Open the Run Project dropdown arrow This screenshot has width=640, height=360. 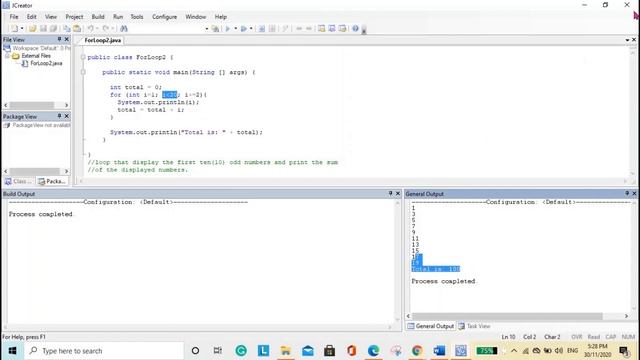point(236,29)
